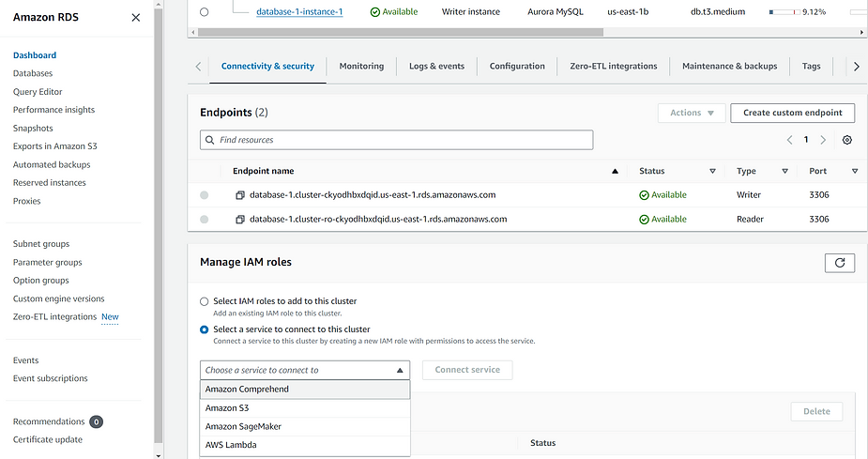Click the Connect service button

pos(467,370)
